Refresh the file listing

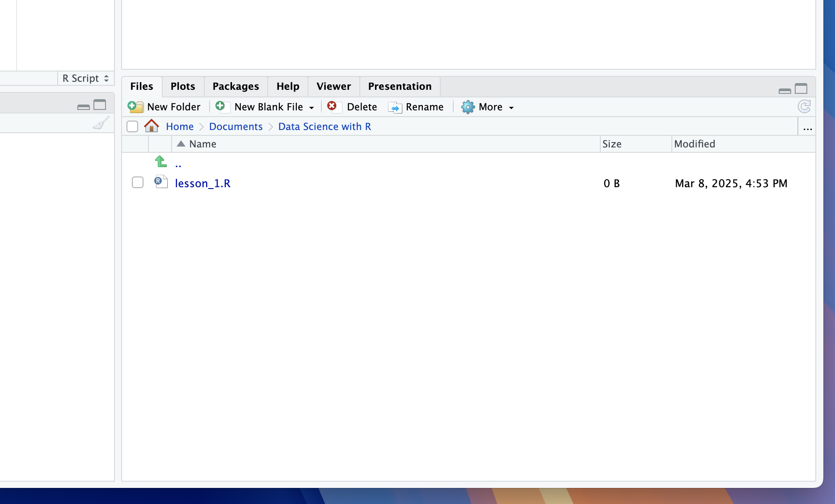tap(804, 106)
